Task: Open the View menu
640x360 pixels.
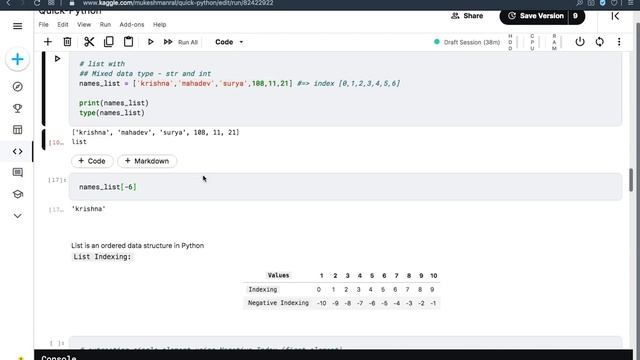Action: coord(84,24)
